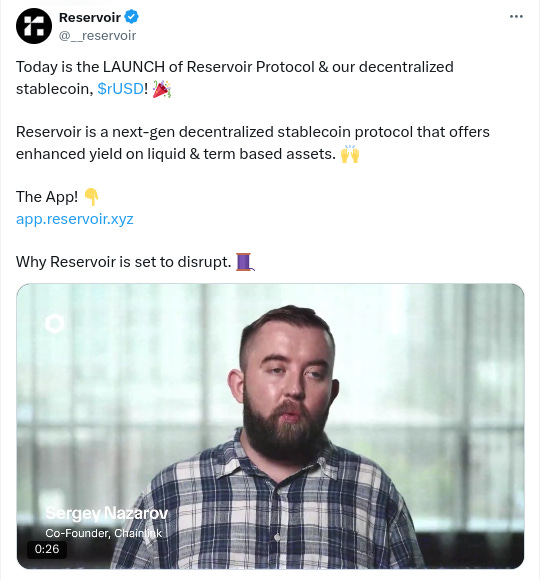Click the party popper emoji

[162, 89]
